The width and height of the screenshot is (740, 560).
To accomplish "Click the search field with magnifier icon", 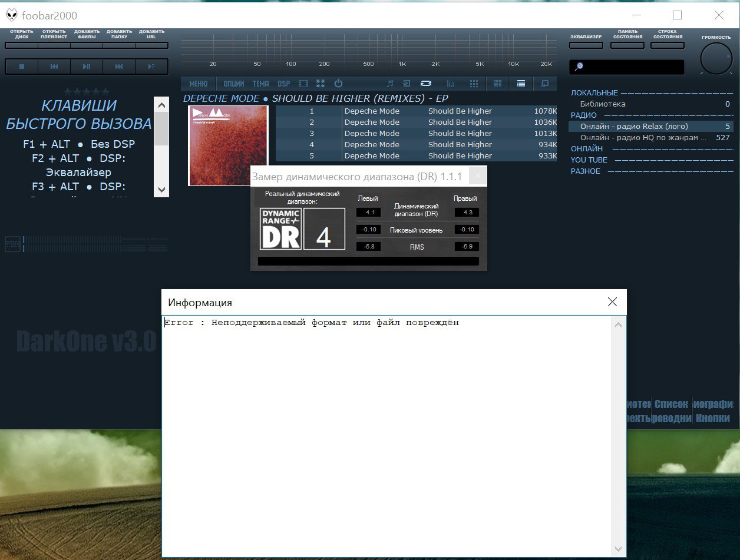I will (x=627, y=67).
